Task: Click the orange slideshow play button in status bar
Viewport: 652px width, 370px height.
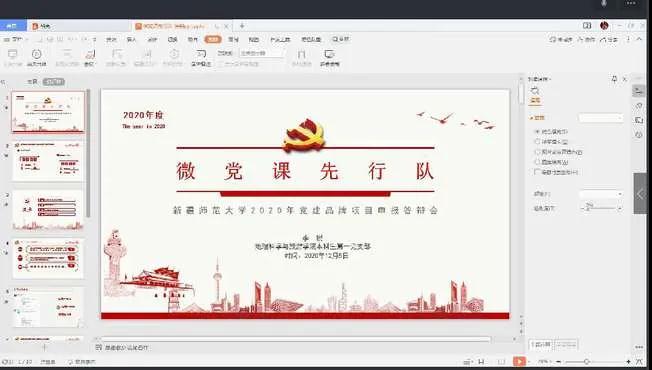Action: click(519, 361)
